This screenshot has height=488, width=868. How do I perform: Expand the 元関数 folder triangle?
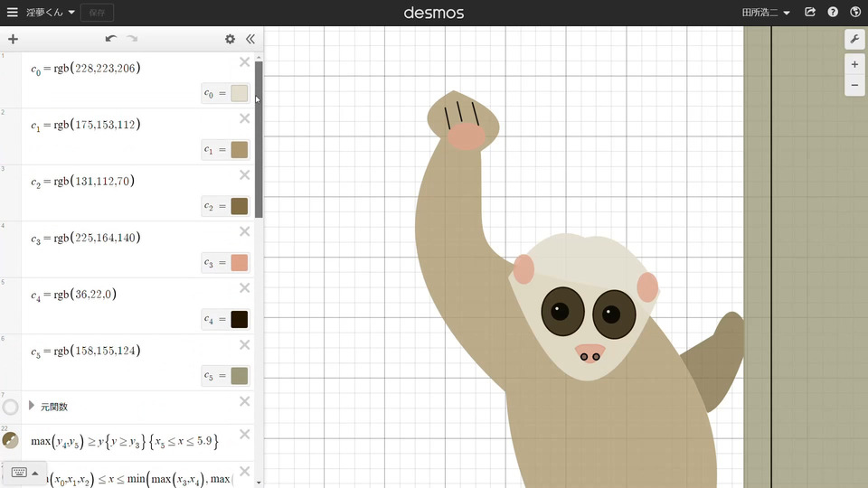(x=32, y=406)
